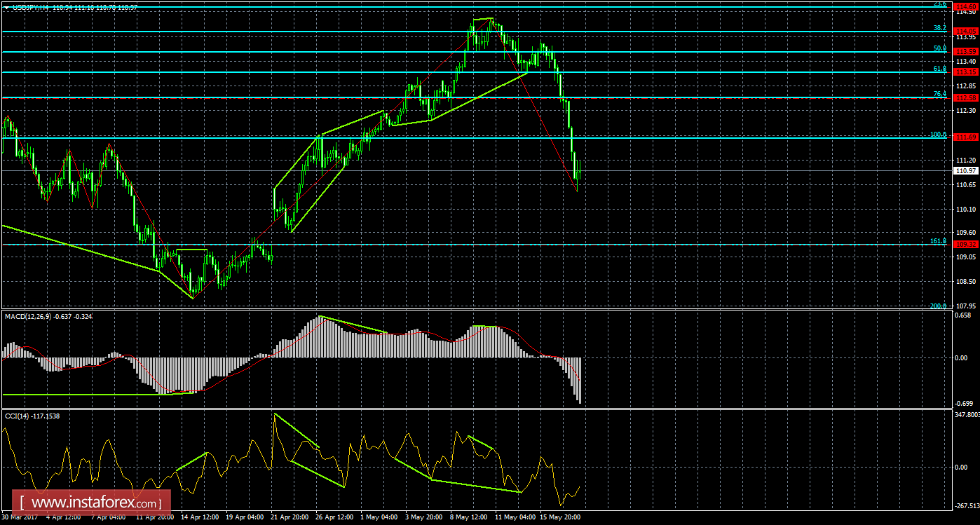Viewport: 980px width, 525px height.
Task: Click the 30 Mar 2017 date label
Action: point(20,518)
